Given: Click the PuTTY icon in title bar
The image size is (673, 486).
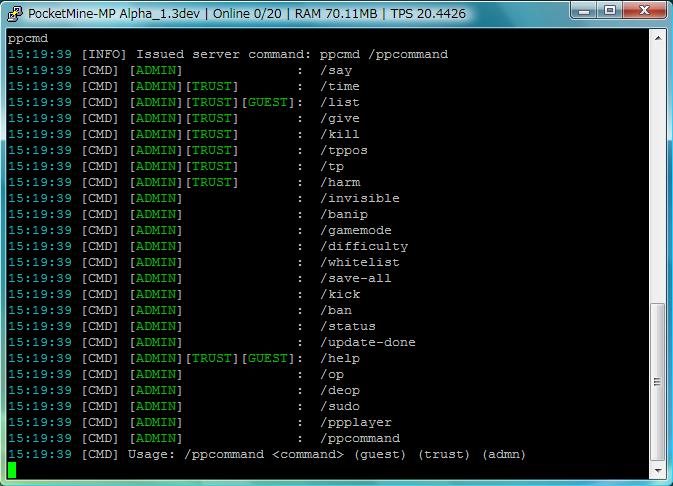Looking at the screenshot, I should (x=14, y=13).
